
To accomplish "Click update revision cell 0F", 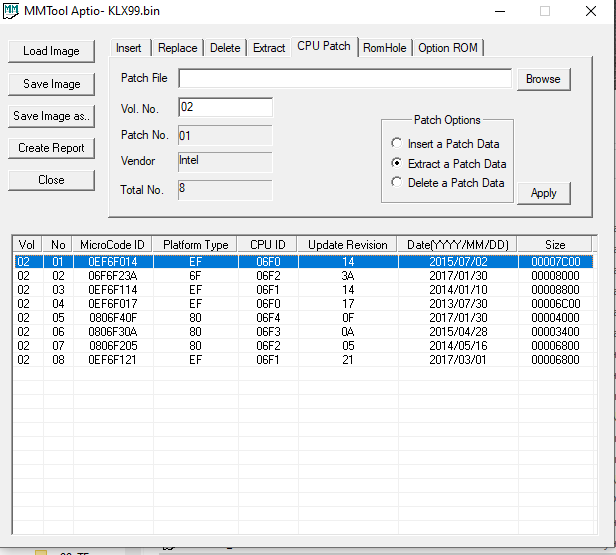I will pyautogui.click(x=348, y=318).
